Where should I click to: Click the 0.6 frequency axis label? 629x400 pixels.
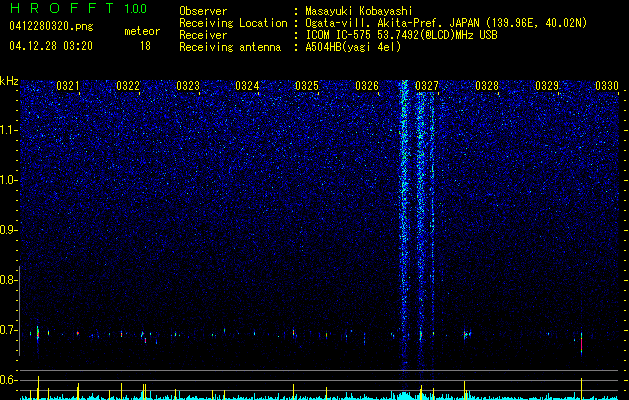tap(9, 380)
